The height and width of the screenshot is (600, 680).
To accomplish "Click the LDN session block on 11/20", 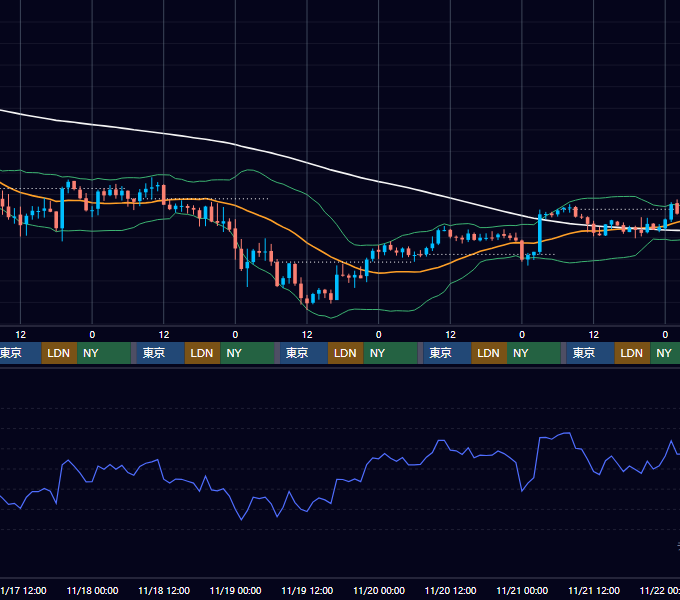I will click(489, 353).
